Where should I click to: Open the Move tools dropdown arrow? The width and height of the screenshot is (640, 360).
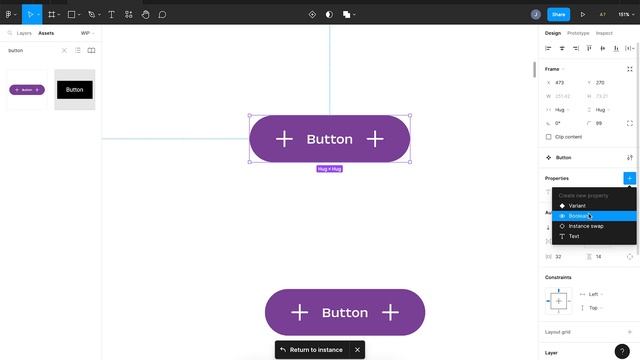pyautogui.click(x=38, y=15)
